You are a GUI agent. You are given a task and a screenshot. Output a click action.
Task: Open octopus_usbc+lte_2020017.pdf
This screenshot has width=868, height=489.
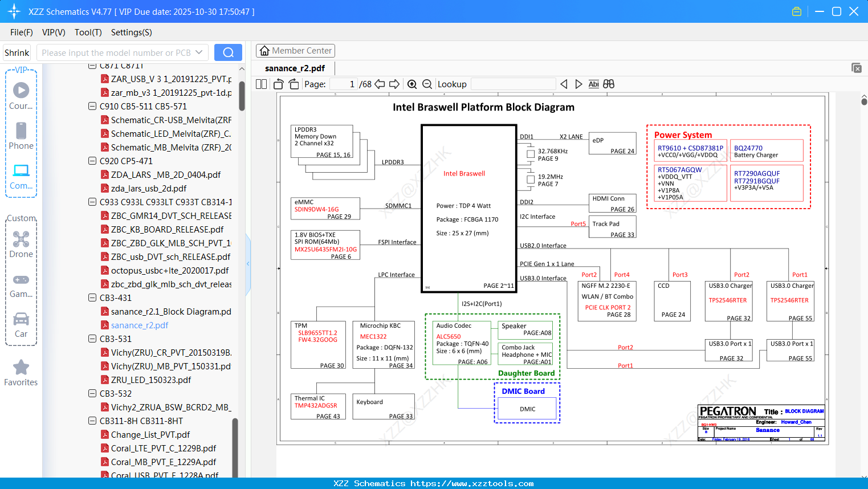[170, 271]
